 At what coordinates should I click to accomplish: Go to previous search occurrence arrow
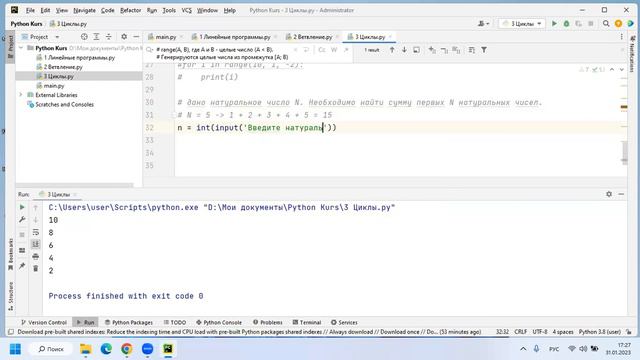pos(392,50)
